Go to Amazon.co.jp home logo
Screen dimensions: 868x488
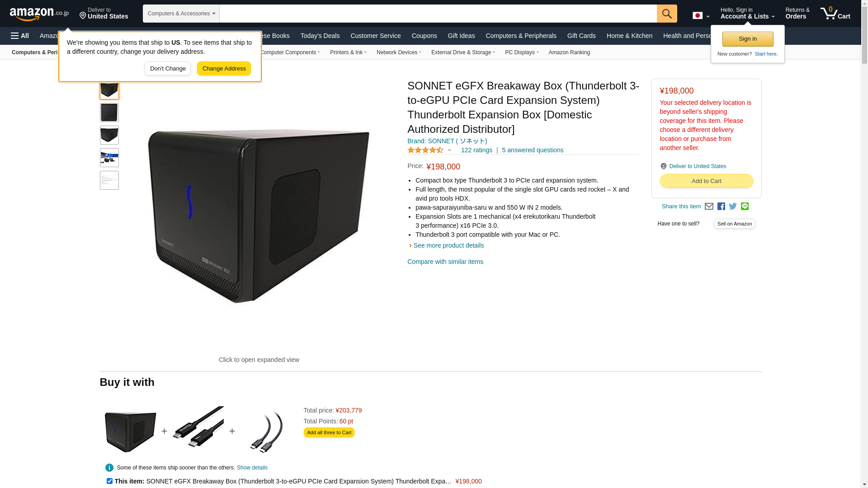coord(39,14)
